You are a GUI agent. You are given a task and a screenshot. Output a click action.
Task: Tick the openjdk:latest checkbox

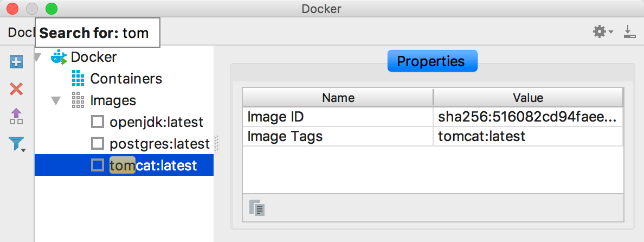[98, 122]
